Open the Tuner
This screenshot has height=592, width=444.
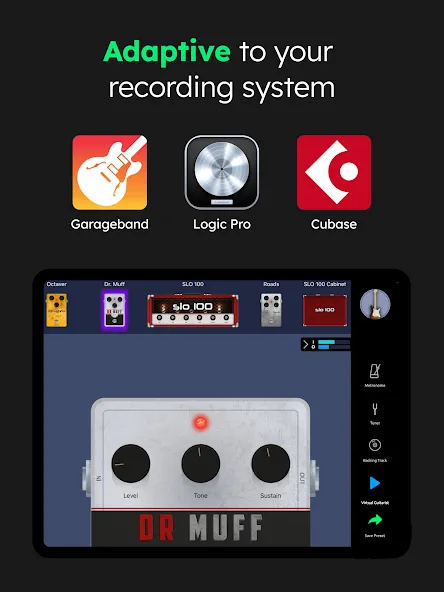[x=375, y=409]
